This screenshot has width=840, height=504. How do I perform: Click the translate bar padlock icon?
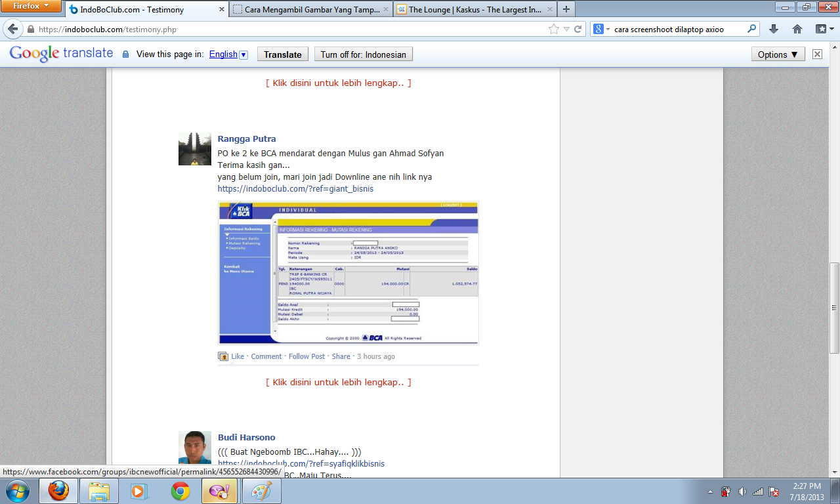click(125, 54)
